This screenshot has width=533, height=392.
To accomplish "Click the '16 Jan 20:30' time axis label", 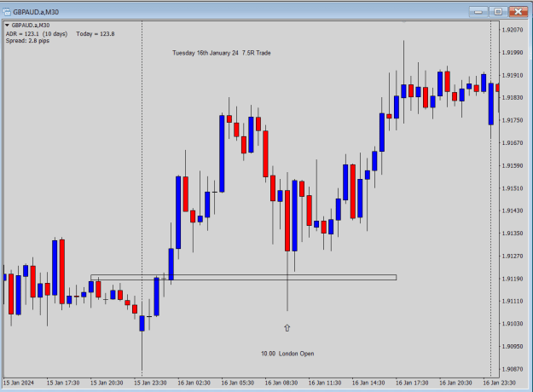I will (x=455, y=383).
